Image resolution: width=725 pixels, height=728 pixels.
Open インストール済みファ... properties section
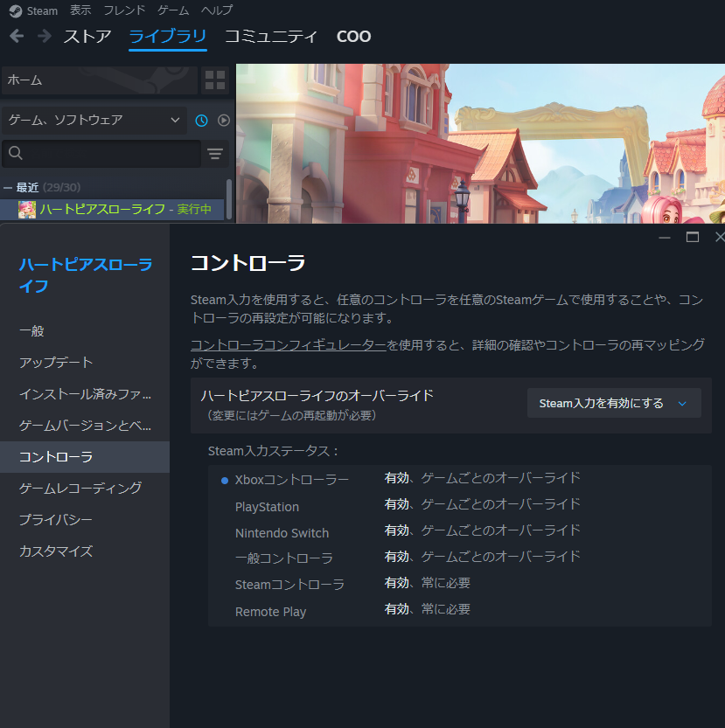[85, 394]
